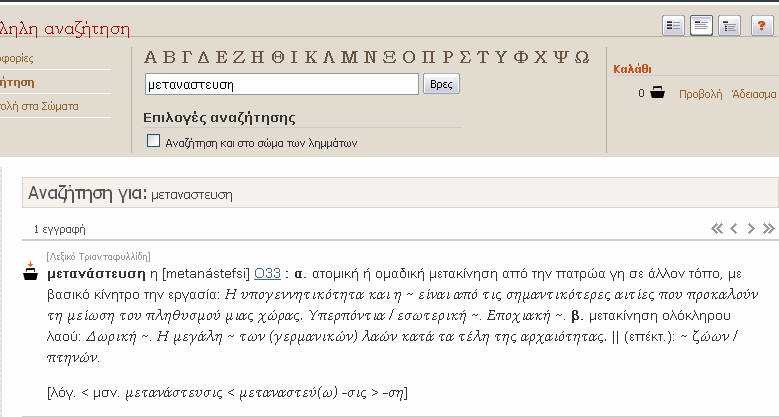779x417 pixels.
Task: Go to the next results page
Action: (751, 229)
